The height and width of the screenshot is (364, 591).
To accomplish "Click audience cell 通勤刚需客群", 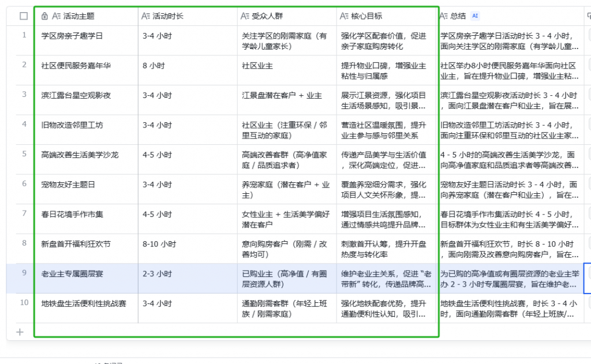I will (x=287, y=309).
